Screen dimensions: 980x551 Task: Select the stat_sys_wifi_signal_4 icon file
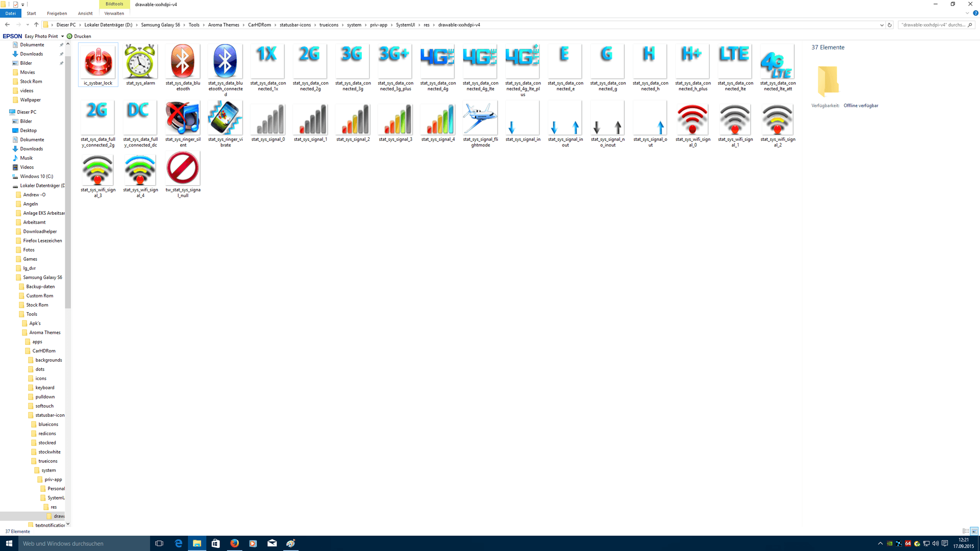coord(140,174)
